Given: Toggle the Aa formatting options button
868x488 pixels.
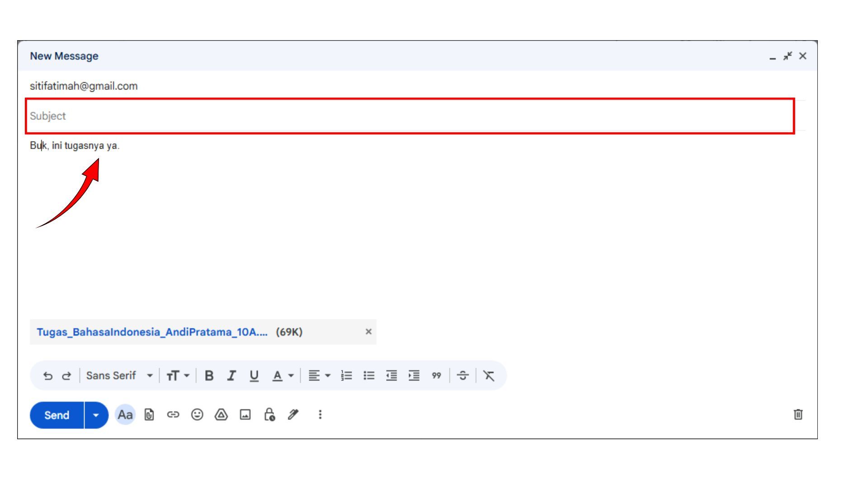Looking at the screenshot, I should pos(125,415).
